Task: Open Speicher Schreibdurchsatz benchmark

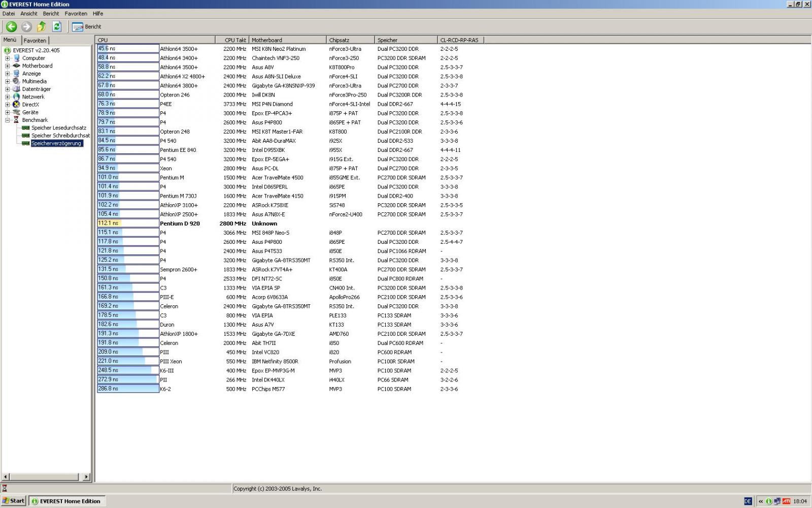Action: click(60, 136)
